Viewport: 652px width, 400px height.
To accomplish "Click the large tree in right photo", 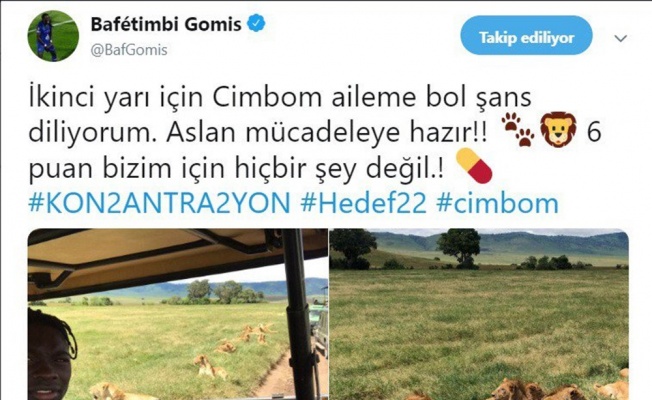I will pos(460,247).
